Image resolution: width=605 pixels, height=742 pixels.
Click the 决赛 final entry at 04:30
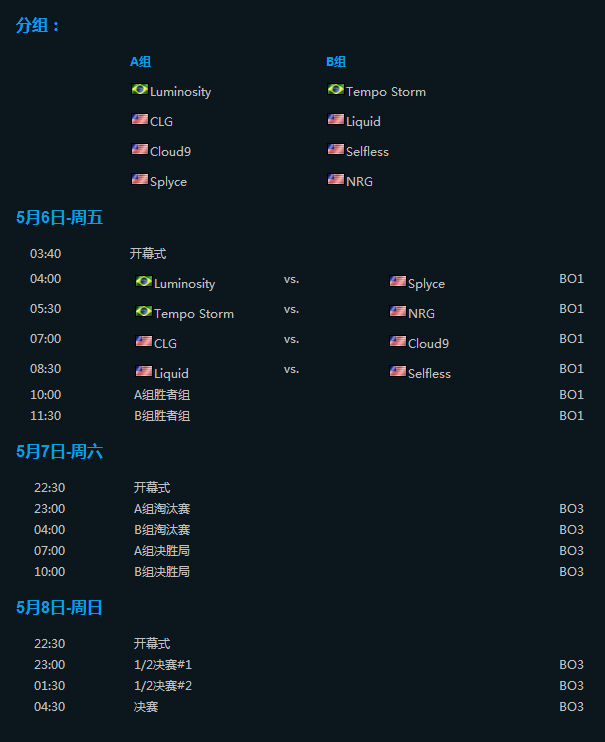click(146, 707)
